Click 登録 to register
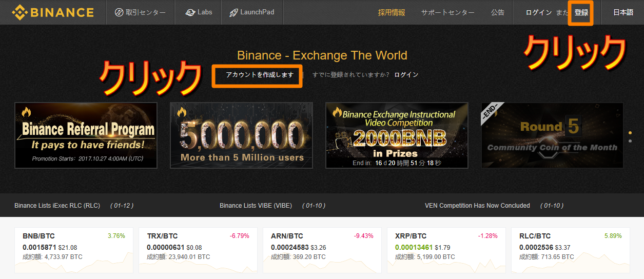 [581, 12]
